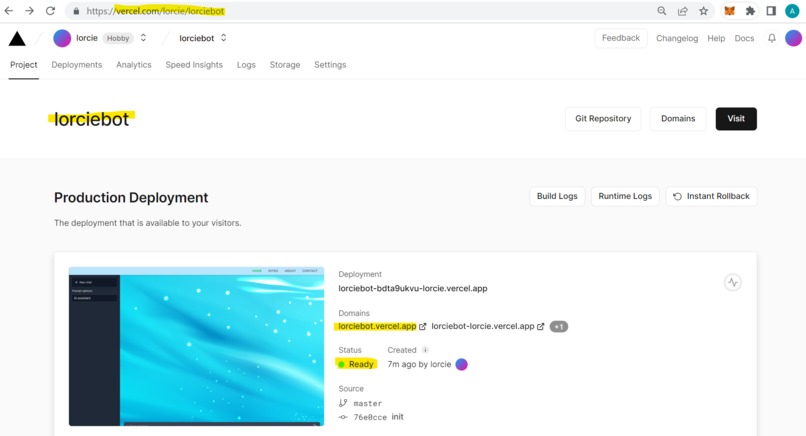Select the Project tab
Viewport: 806px width, 436px height.
click(24, 65)
